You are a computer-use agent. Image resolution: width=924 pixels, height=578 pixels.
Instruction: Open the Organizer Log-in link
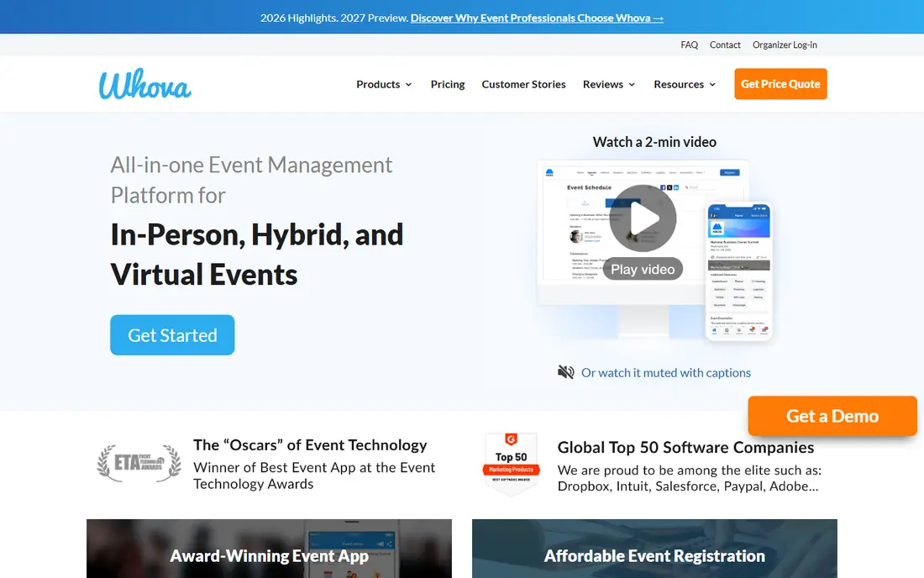click(x=785, y=45)
